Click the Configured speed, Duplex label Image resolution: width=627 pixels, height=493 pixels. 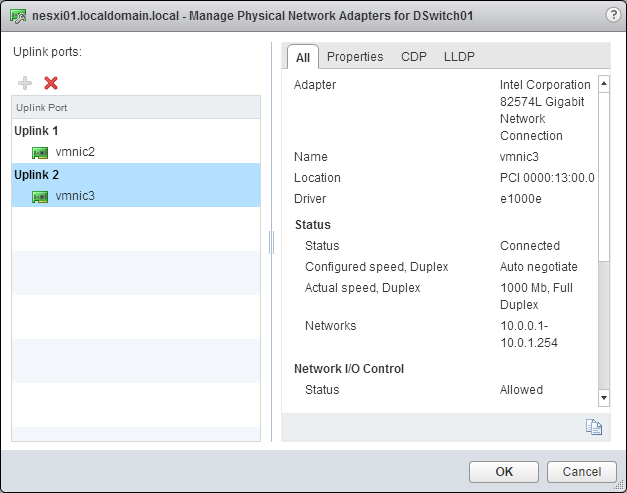[376, 267]
